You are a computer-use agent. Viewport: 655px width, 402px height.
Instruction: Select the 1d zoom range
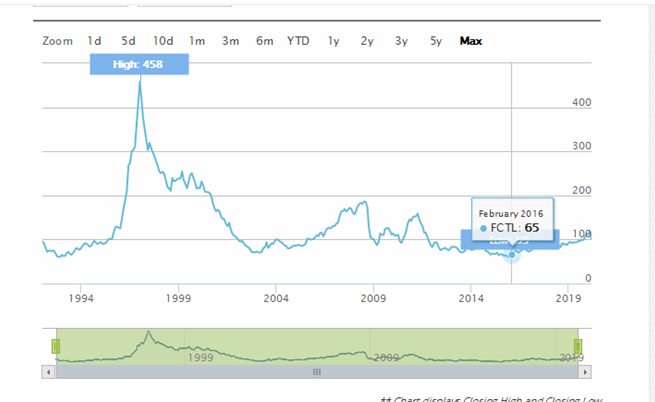pyautogui.click(x=95, y=41)
